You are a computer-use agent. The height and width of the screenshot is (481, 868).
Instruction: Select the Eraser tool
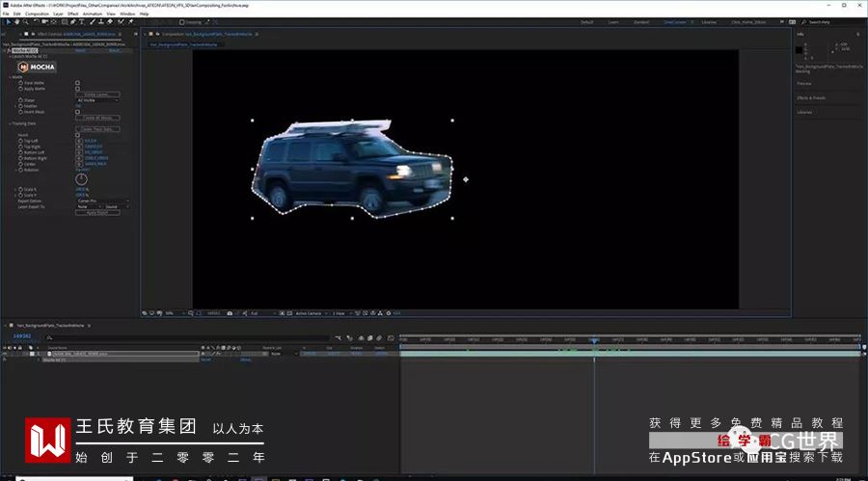click(x=110, y=21)
